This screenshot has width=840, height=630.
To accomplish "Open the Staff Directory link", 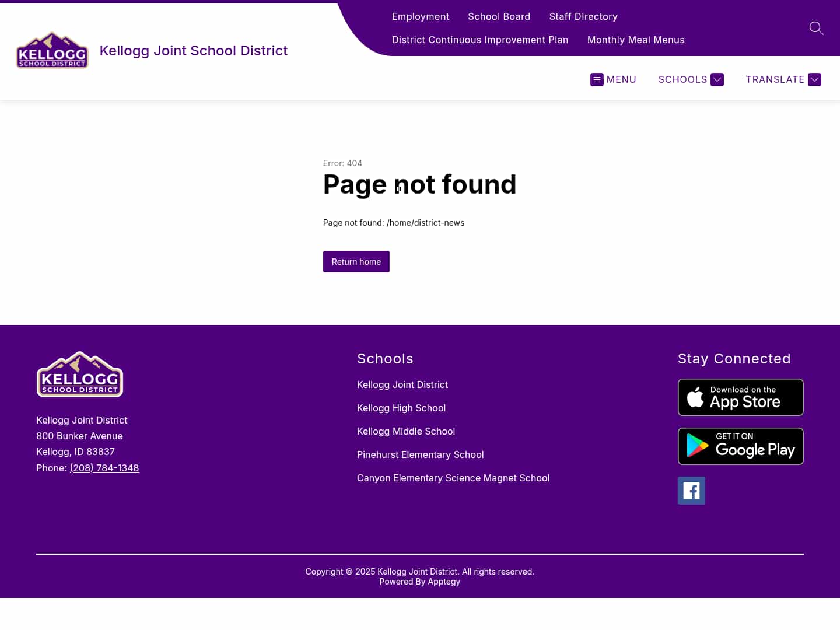I will pos(583,16).
